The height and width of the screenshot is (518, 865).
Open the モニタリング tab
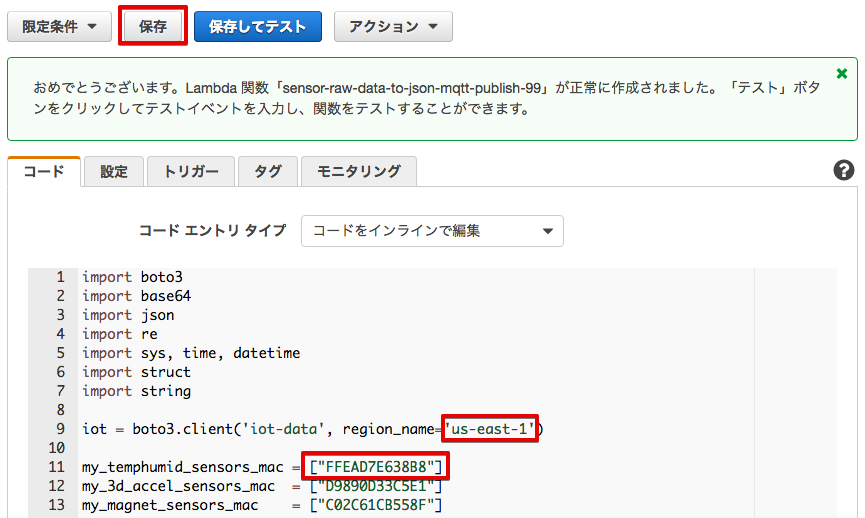(x=359, y=172)
